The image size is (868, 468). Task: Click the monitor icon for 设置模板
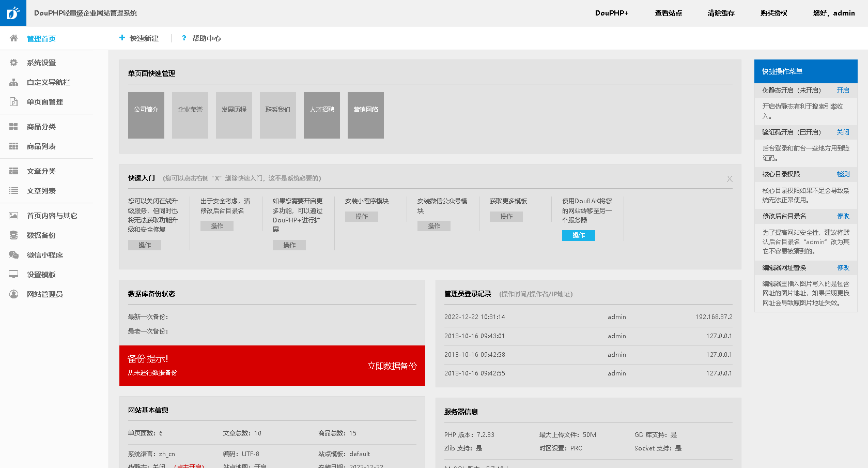point(13,275)
